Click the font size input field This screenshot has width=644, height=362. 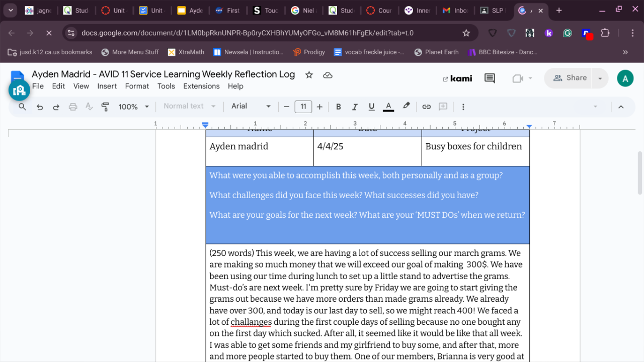pyautogui.click(x=303, y=107)
